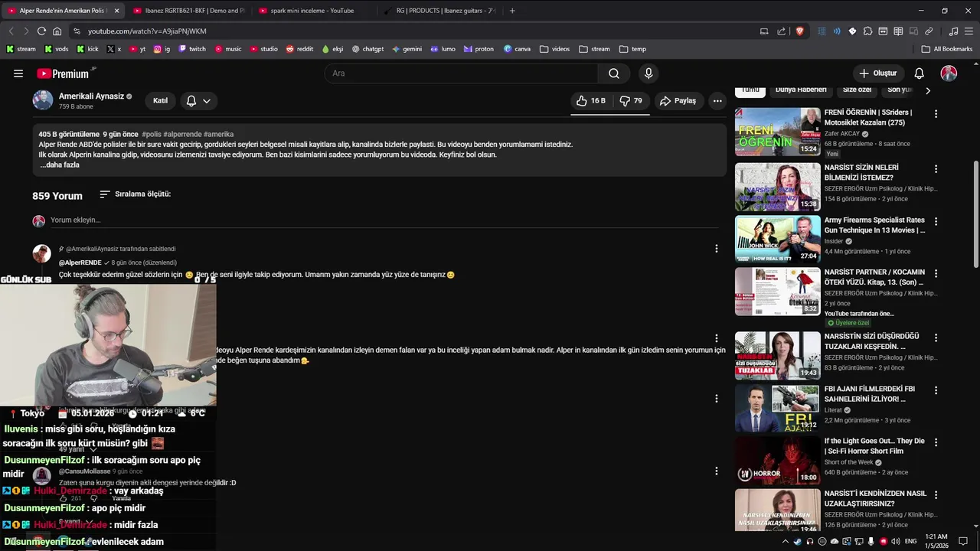
Task: Select the Size özel chip
Action: (857, 90)
